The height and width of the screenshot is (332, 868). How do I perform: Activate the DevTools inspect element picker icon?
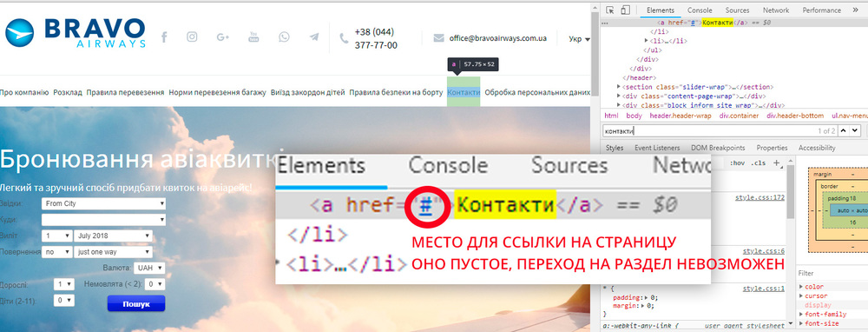pyautogui.click(x=610, y=10)
